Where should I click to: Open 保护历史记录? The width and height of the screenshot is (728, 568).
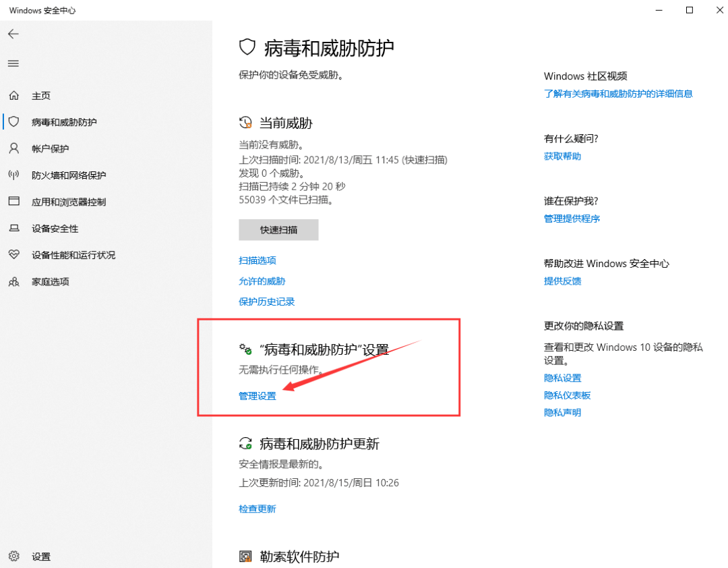pyautogui.click(x=266, y=302)
